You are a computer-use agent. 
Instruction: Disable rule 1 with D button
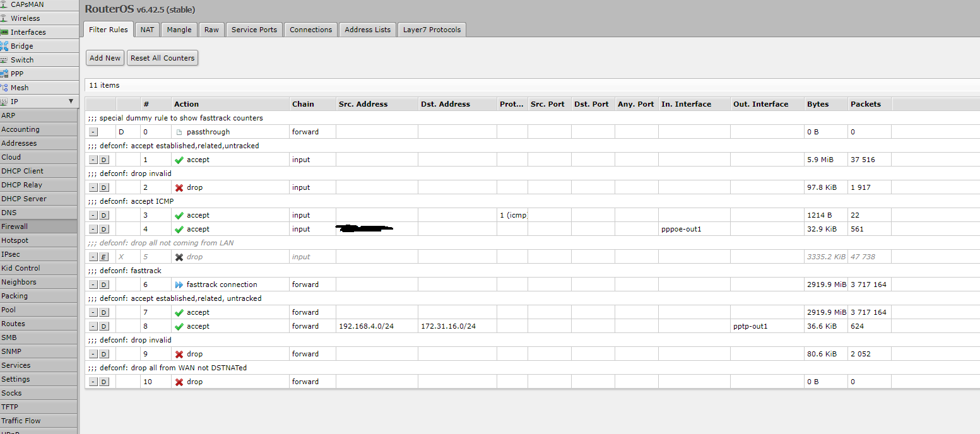[x=104, y=160]
